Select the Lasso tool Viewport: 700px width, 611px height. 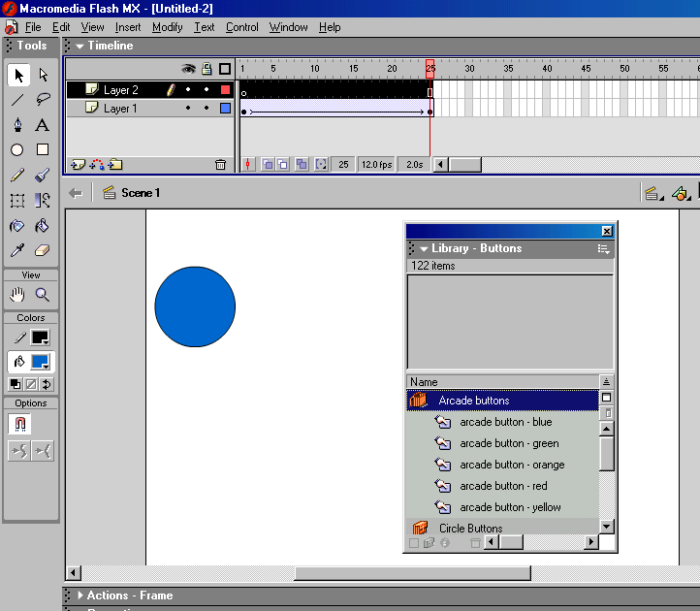coord(43,100)
